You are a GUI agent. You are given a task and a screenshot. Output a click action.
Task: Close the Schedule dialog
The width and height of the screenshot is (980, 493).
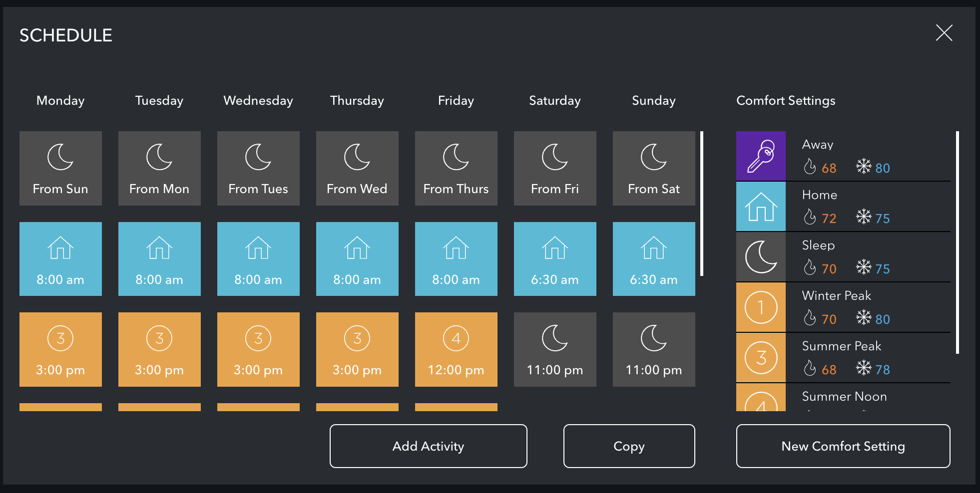click(944, 33)
